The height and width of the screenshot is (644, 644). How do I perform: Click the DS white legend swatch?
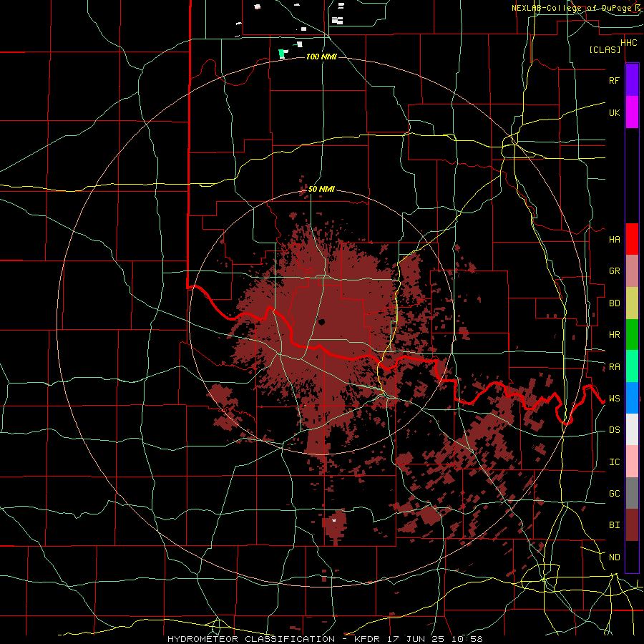pyautogui.click(x=632, y=429)
